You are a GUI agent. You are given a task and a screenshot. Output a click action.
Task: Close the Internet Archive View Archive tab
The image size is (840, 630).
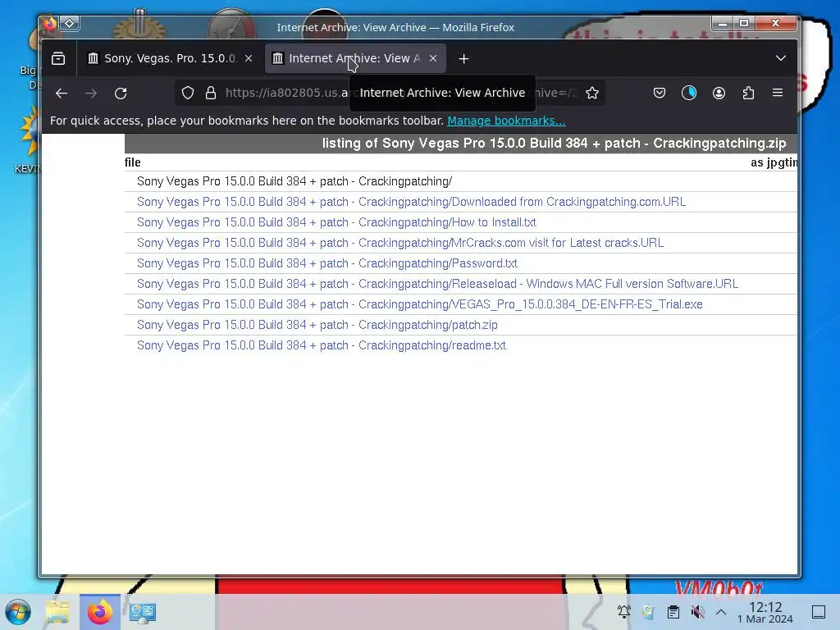point(433,58)
